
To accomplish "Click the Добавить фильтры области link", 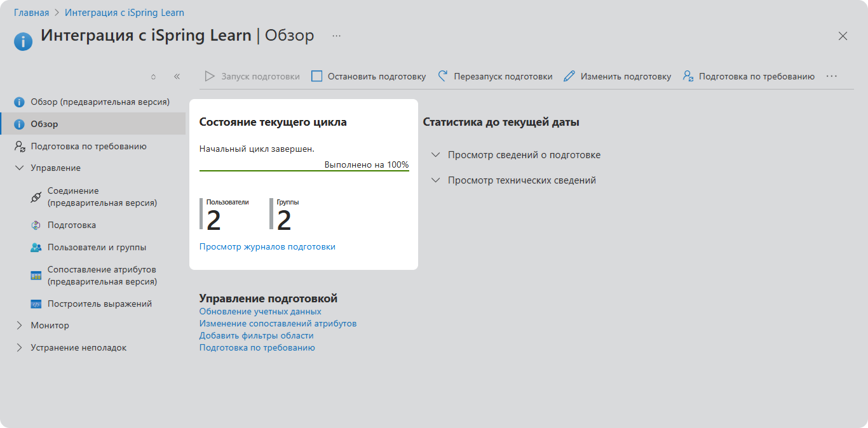I will [x=257, y=335].
